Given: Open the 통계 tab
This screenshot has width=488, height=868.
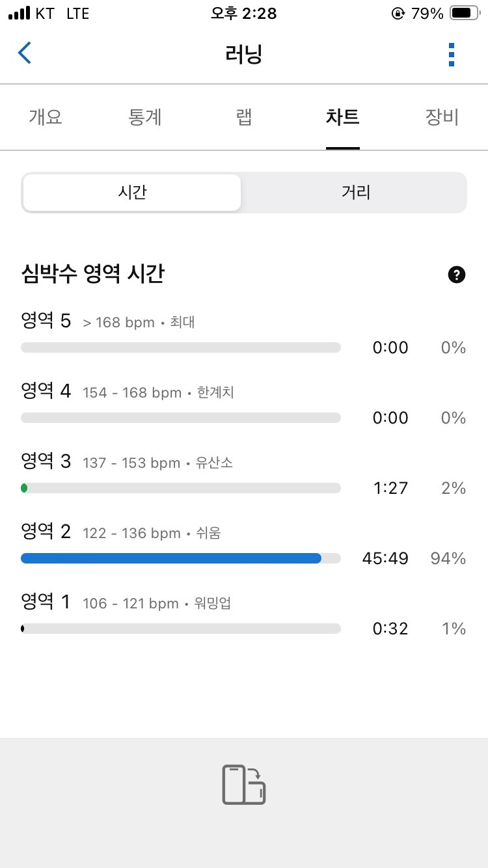Looking at the screenshot, I should click(145, 117).
